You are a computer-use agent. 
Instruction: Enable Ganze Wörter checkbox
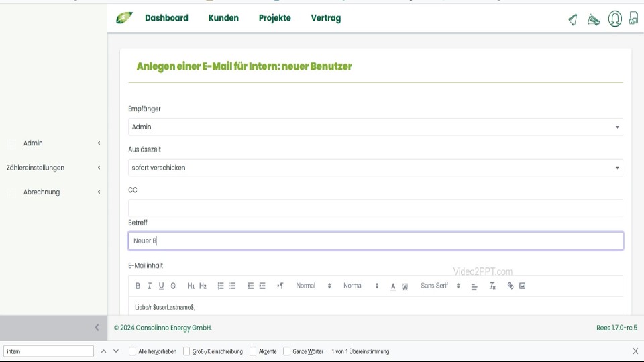[x=286, y=351]
